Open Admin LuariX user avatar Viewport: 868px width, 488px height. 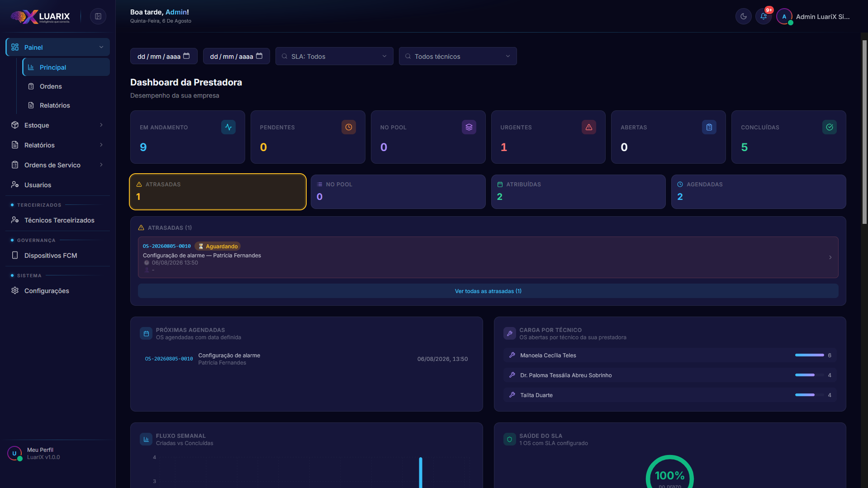pyautogui.click(x=784, y=16)
